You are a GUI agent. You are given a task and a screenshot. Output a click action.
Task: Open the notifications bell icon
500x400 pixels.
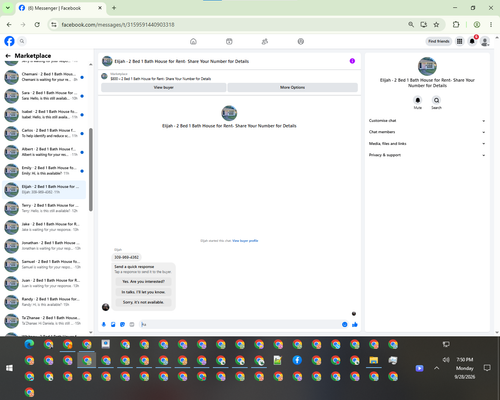click(472, 41)
